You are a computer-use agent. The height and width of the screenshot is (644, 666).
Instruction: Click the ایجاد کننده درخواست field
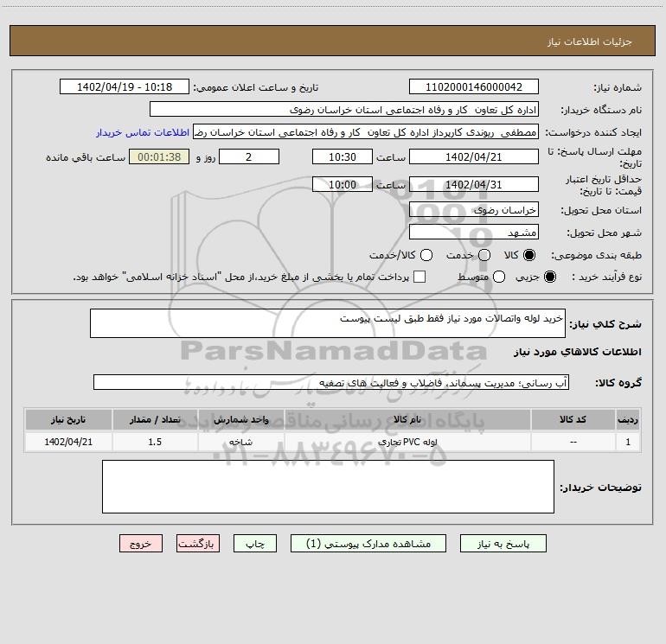(366, 131)
